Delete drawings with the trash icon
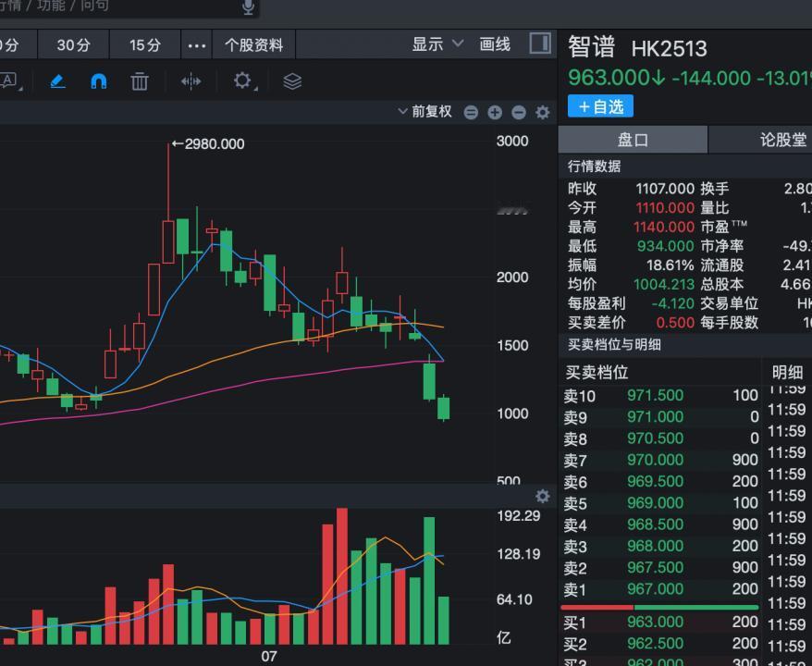Screen dimensions: 812x666 [x=140, y=81]
